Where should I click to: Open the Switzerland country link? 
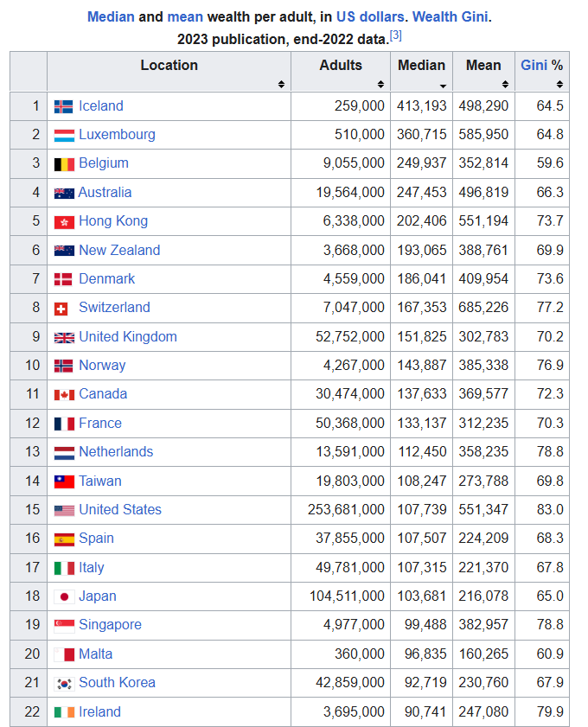click(x=114, y=308)
